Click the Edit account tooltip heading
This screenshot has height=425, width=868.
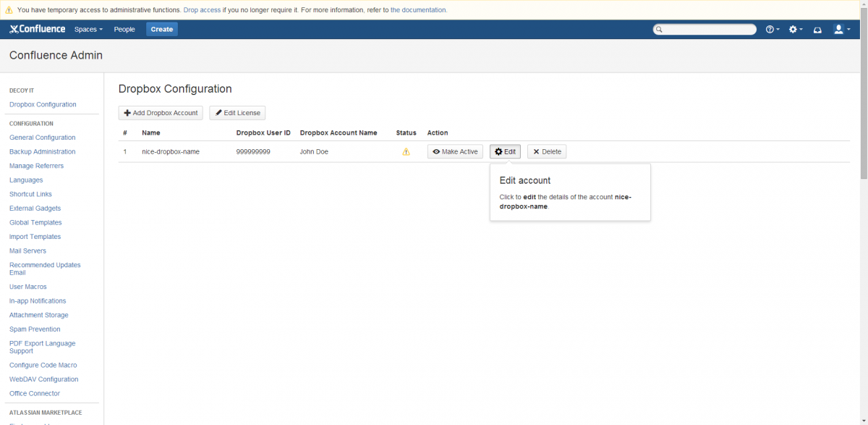click(x=525, y=180)
